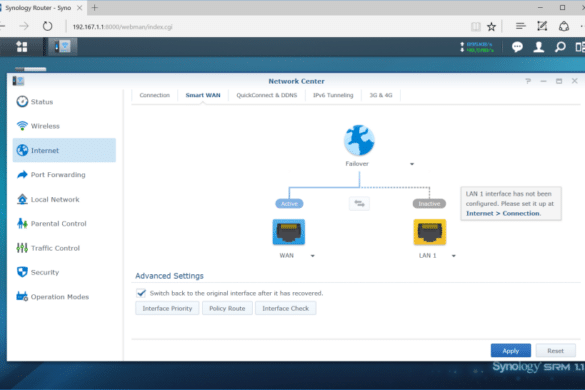Viewport: 585px width, 390px height.
Task: Click the Inactive status badge
Action: pos(429,203)
